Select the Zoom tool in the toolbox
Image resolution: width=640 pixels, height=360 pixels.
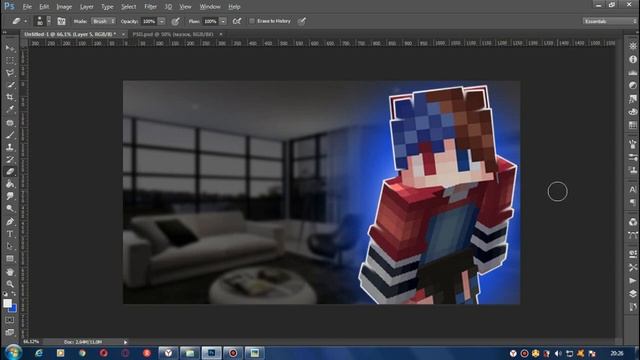pyautogui.click(x=10, y=284)
